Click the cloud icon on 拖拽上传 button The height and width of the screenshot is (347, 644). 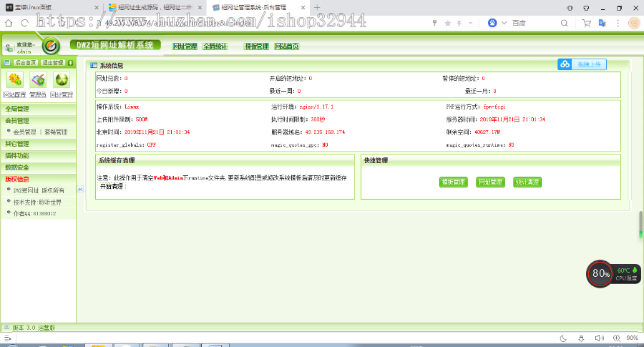pos(565,64)
